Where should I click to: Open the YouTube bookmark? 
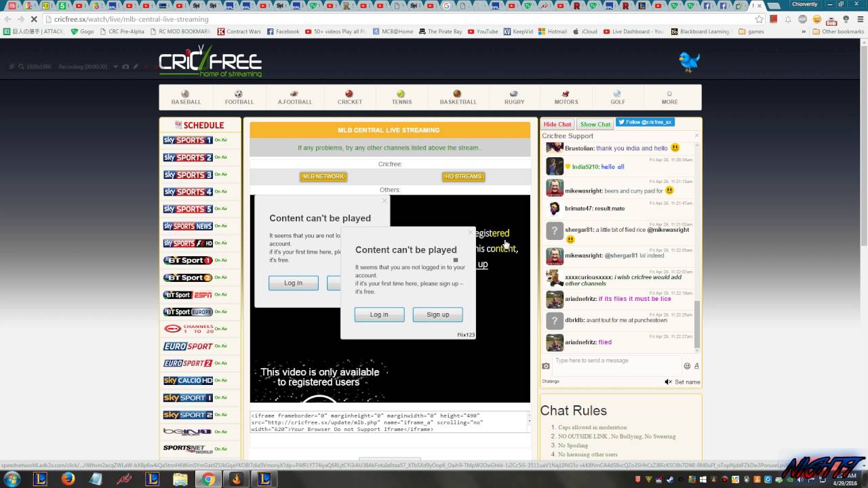pos(482,31)
